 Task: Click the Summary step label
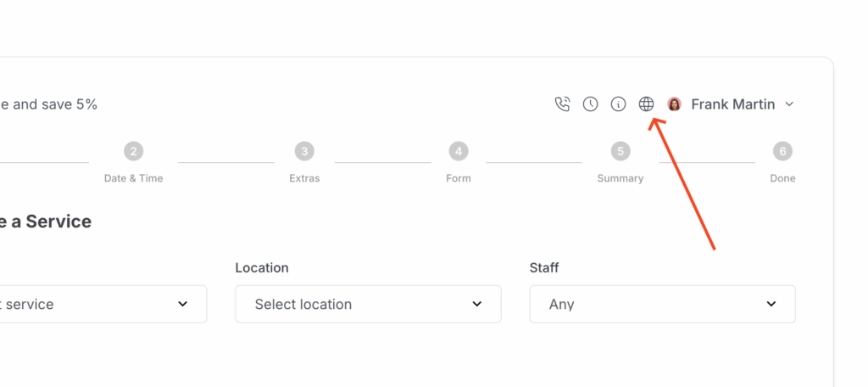[x=620, y=178]
